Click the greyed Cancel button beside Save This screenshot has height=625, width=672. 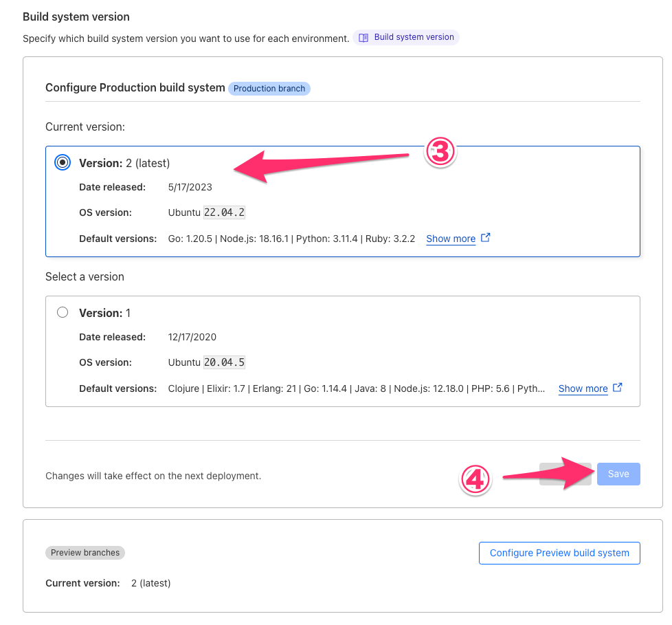tap(565, 474)
